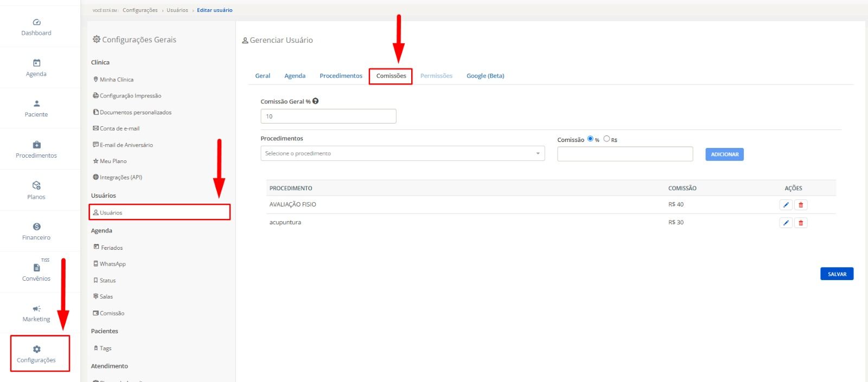Go to Configurações breadcrumb
This screenshot has height=382, width=868.
coord(140,10)
